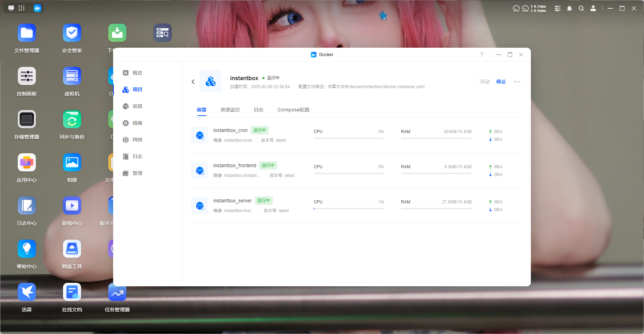This screenshot has width=644, height=334.
Task: Open 应用中心 desktop icon
Action: pos(27,162)
